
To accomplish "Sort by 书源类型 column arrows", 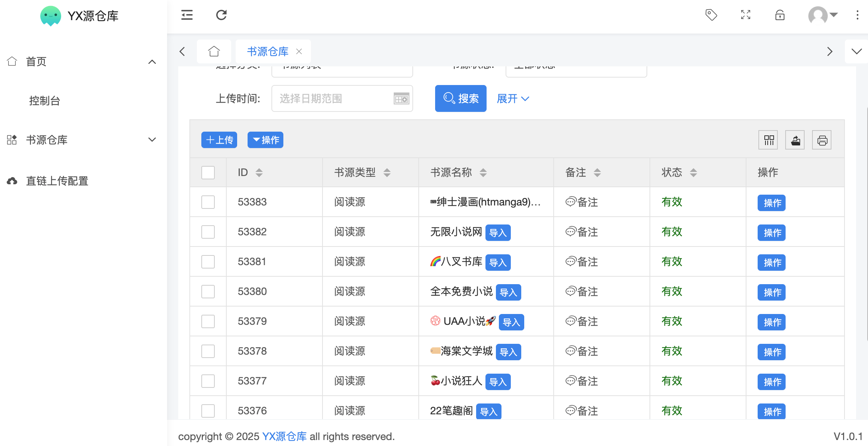I will [x=387, y=172].
